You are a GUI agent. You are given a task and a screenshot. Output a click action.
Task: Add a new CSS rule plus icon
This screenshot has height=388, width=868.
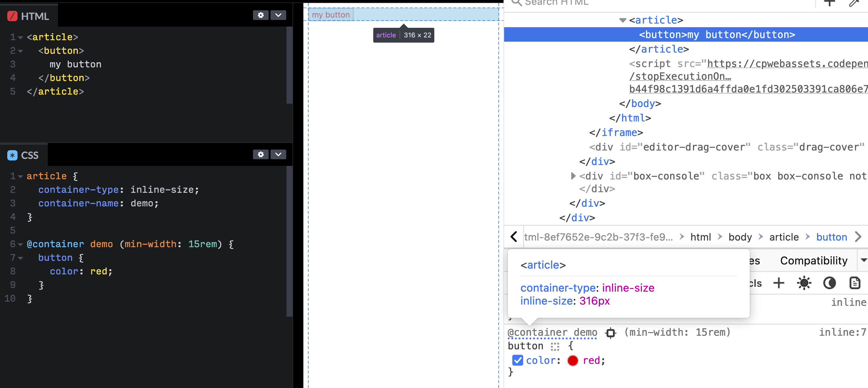[x=778, y=283]
